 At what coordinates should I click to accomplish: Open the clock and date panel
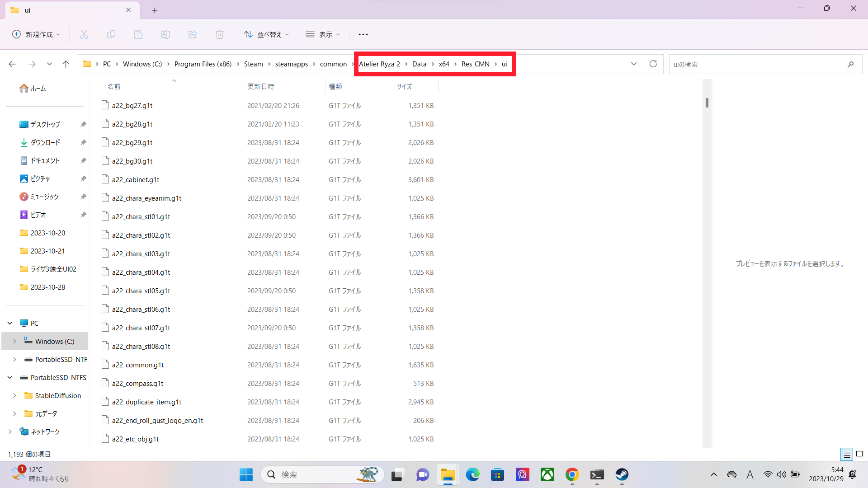[x=826, y=474]
